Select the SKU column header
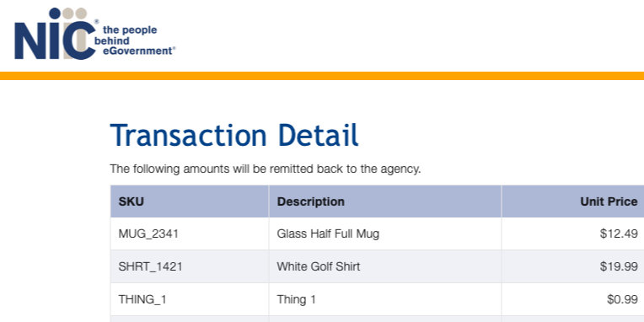 [x=190, y=201]
